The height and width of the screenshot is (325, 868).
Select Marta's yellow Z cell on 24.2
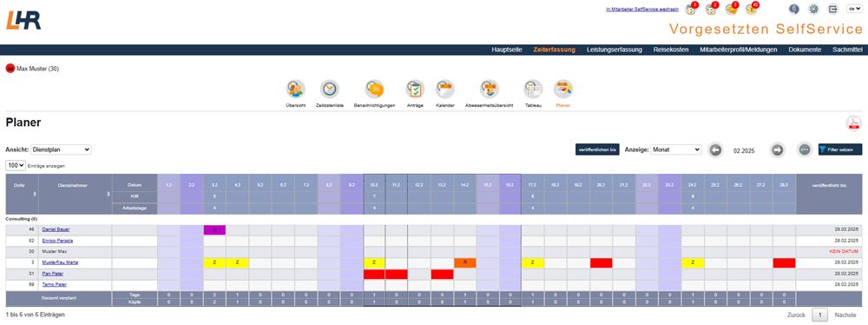tap(693, 263)
